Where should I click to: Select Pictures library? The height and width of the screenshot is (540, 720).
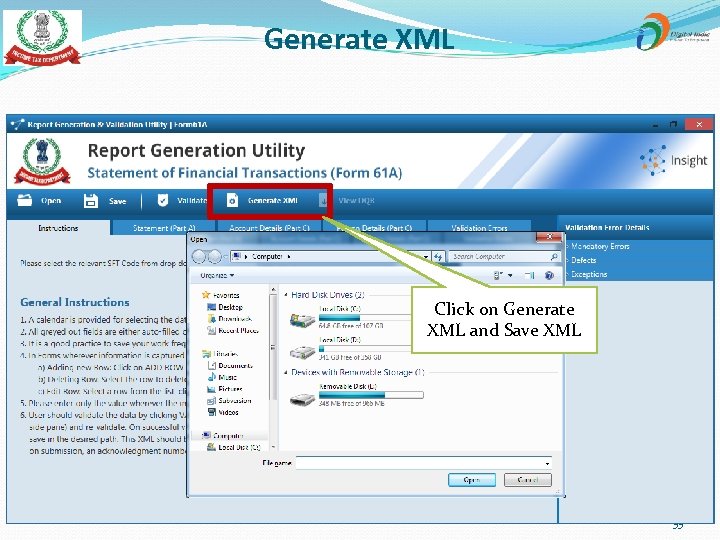pos(225,389)
